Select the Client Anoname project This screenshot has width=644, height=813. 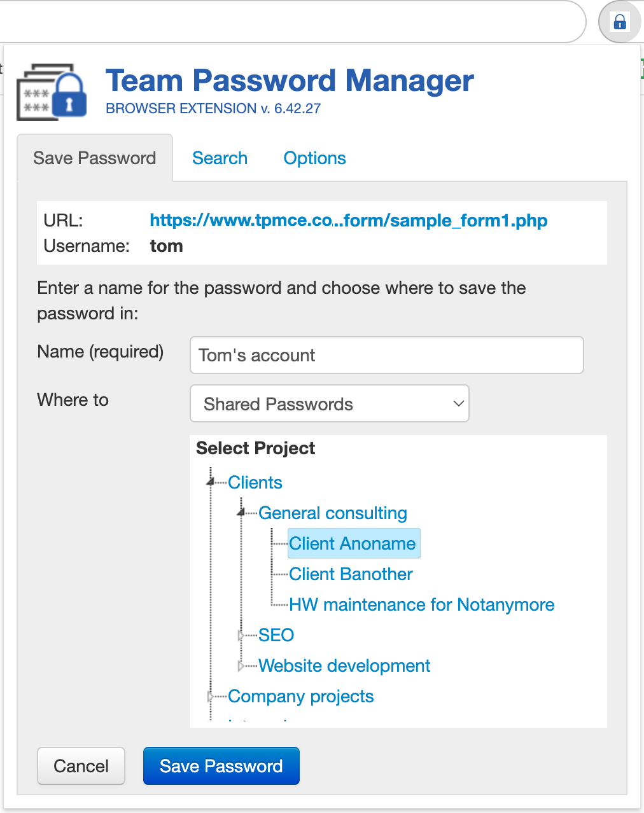[354, 543]
